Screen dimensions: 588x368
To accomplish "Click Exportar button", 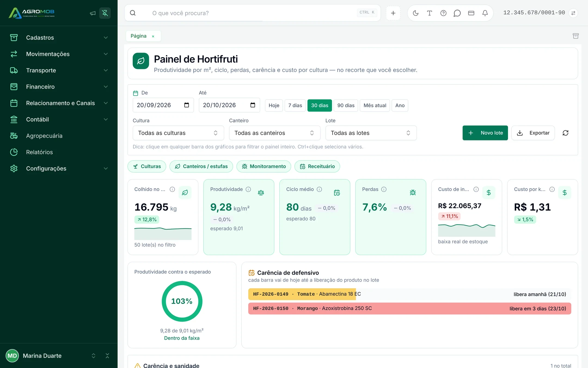I will [533, 133].
